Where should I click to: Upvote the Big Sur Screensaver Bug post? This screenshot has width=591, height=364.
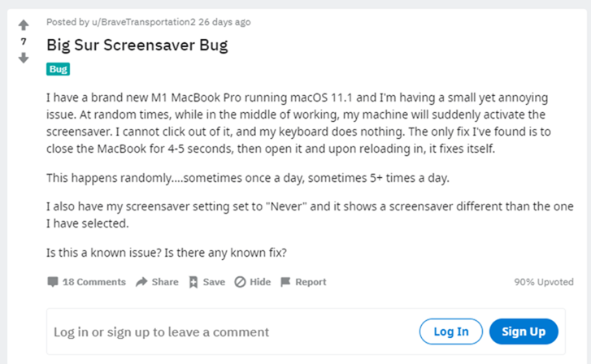[x=24, y=25]
